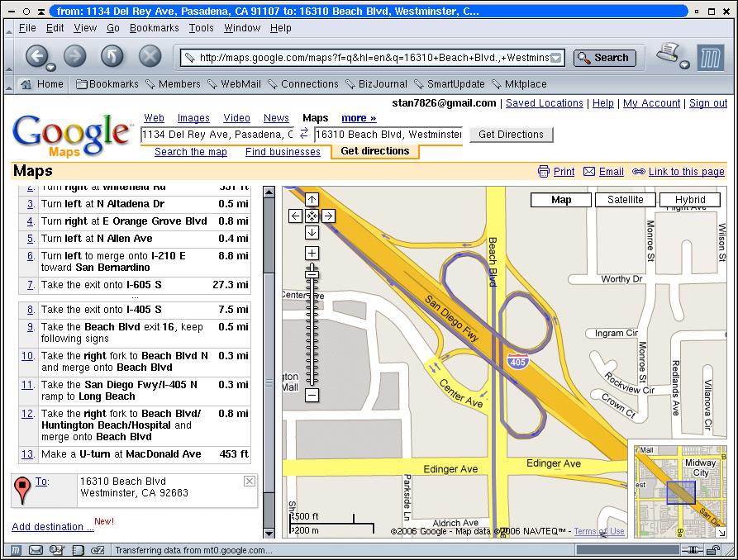
Task: Click the Sign out link
Action: [708, 103]
